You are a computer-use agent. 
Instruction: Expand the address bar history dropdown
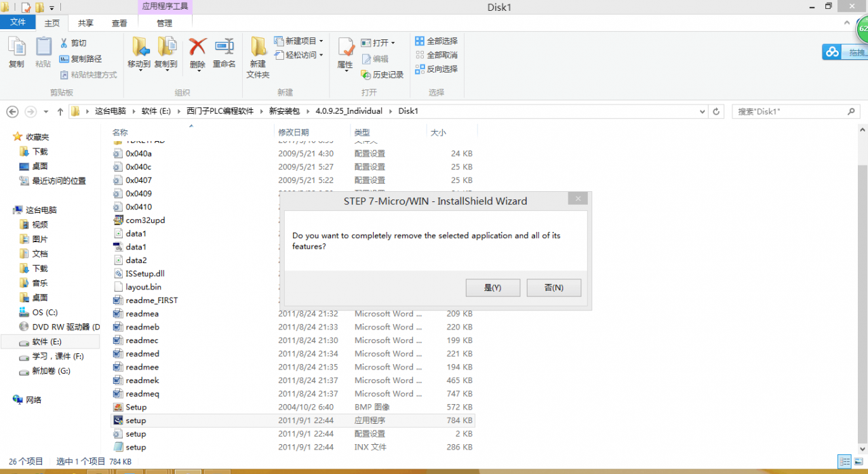pos(703,111)
